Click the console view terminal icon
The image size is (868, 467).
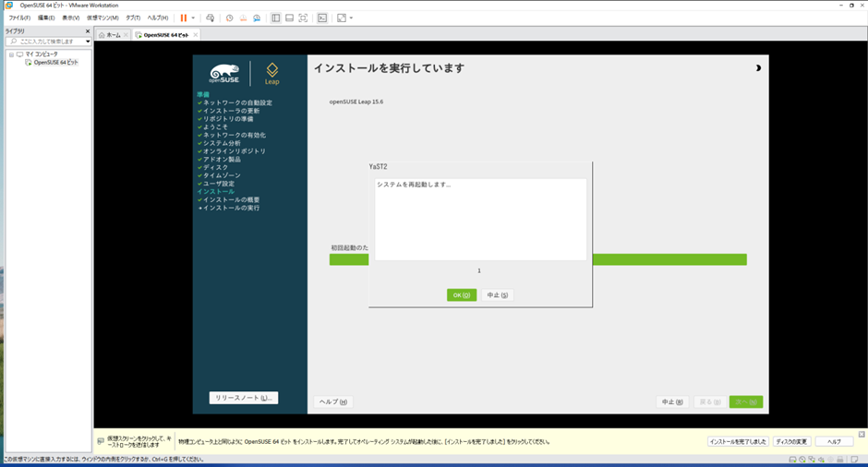coord(322,18)
